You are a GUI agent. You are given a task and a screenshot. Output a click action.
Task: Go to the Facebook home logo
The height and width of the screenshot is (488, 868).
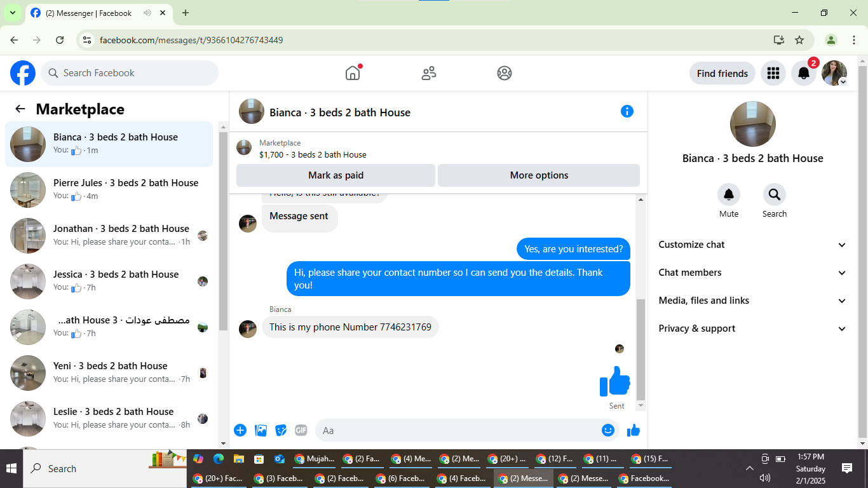23,73
